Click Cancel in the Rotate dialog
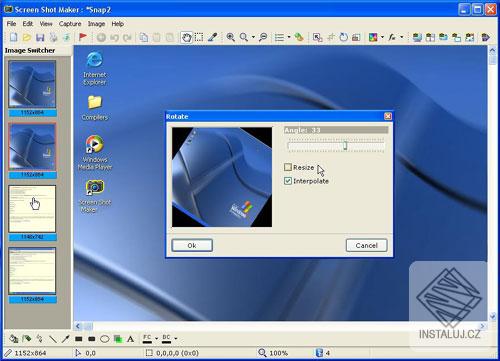The height and width of the screenshot is (361, 500). click(x=366, y=245)
